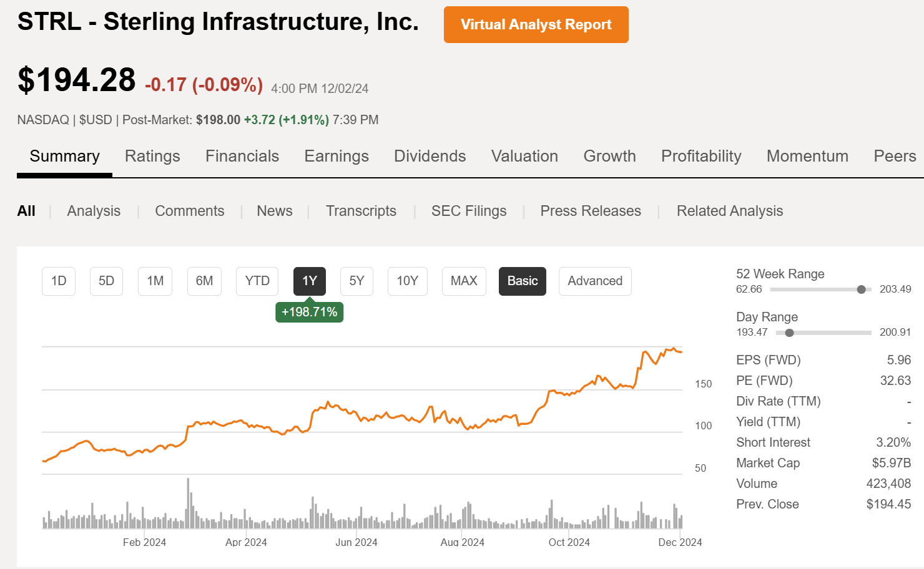This screenshot has height=569, width=924.
Task: Show MAX price history
Action: pos(464,281)
